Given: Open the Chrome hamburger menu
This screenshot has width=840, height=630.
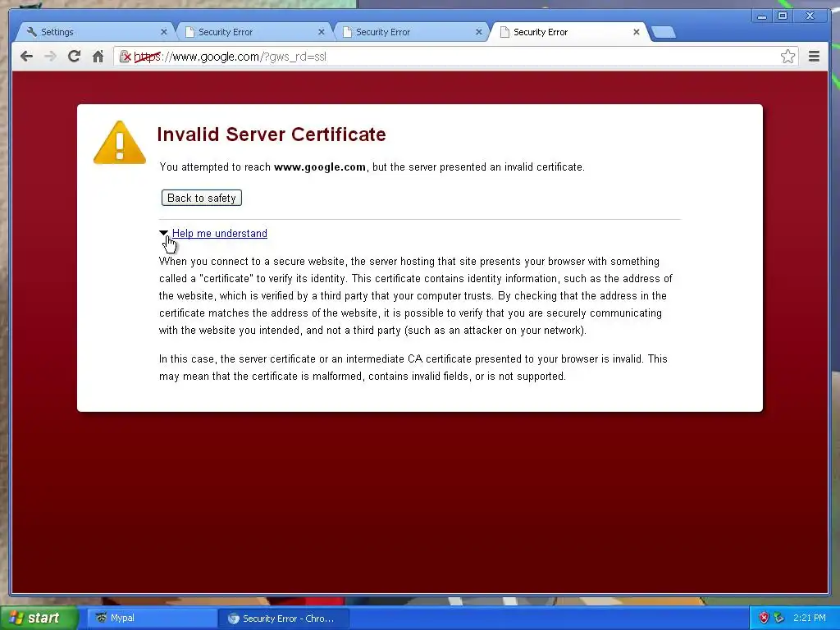Looking at the screenshot, I should click(x=814, y=57).
